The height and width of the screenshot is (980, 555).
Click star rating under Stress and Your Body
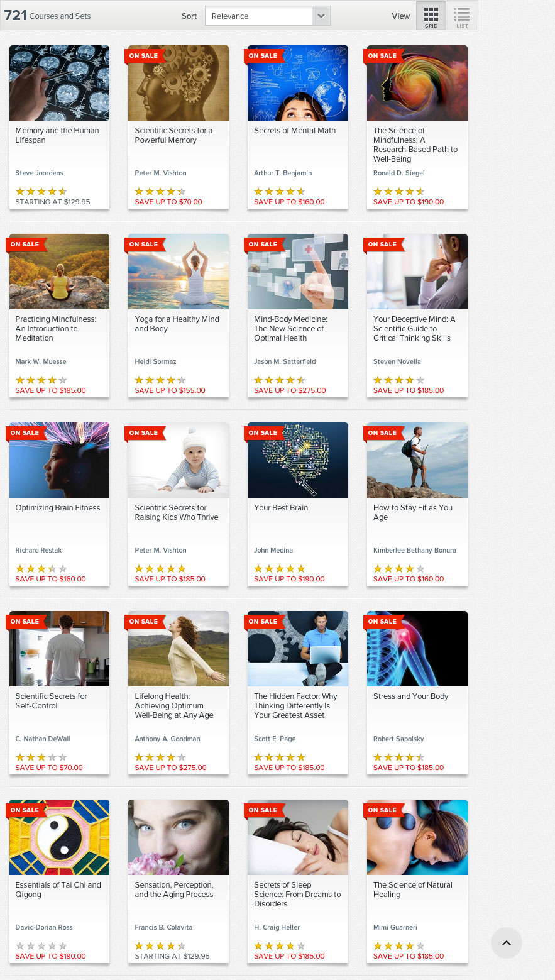pos(399,757)
